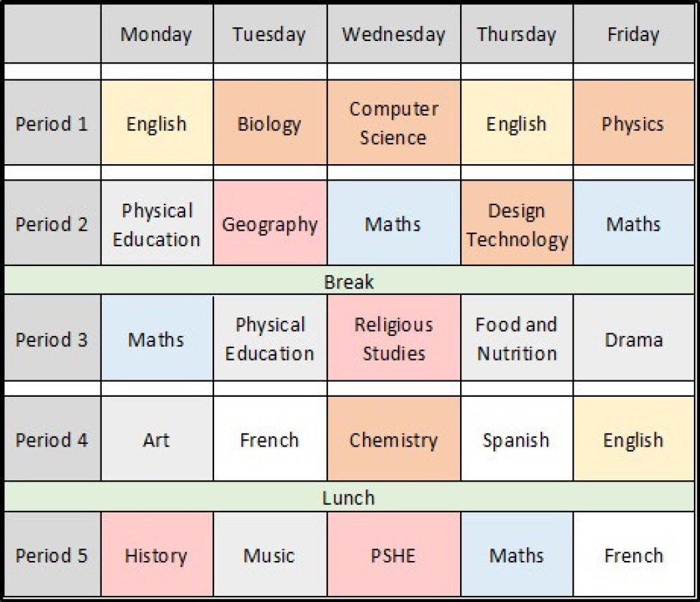Click the History cell

[157, 555]
